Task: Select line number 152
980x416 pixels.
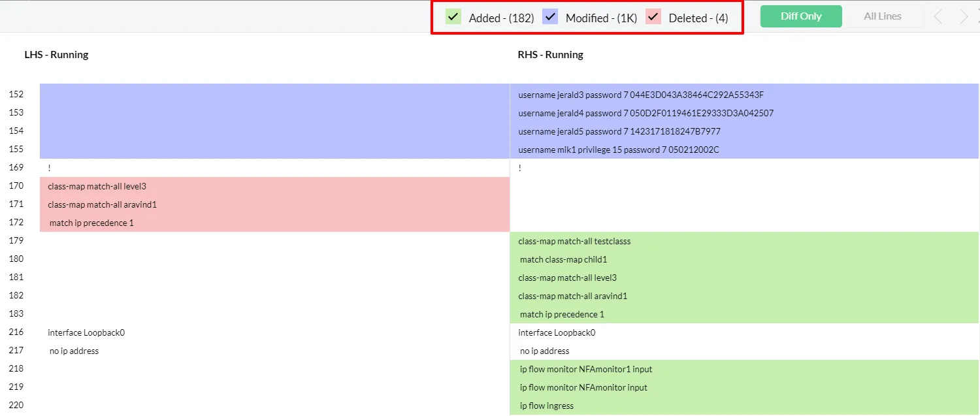Action: tap(16, 94)
